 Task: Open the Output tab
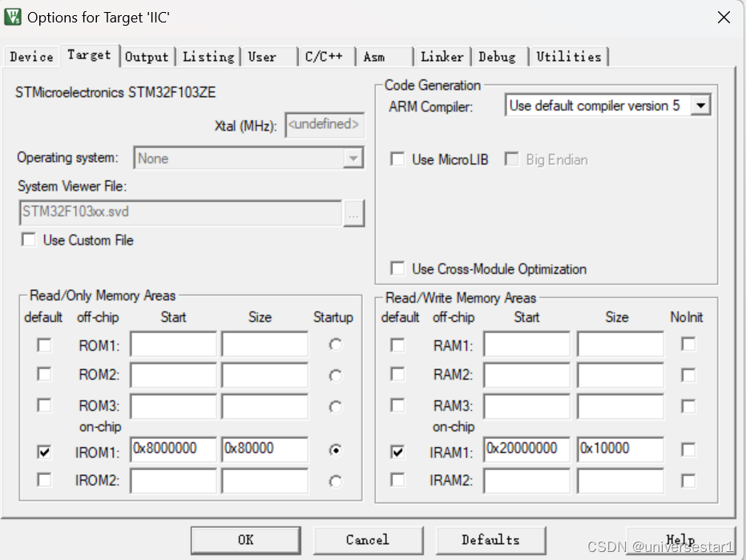tap(147, 57)
